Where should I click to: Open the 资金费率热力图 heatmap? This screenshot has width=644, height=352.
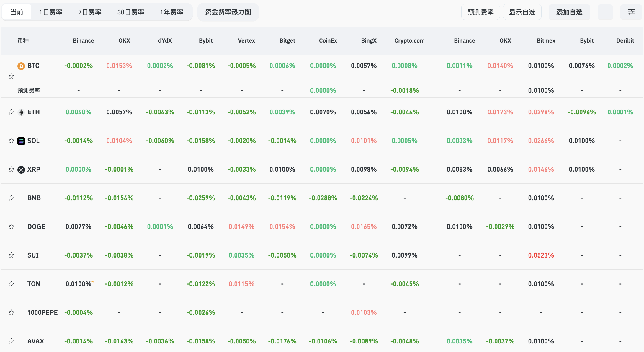coord(228,12)
